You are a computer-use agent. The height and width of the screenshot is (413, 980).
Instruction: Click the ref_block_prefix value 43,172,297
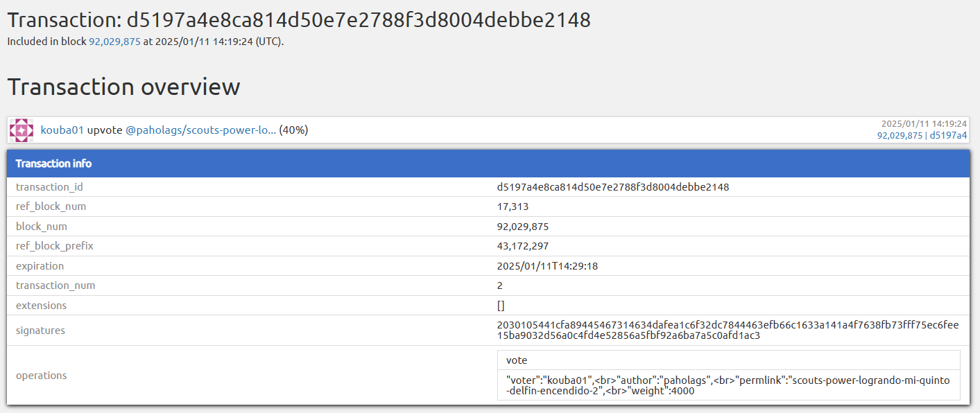tap(523, 246)
